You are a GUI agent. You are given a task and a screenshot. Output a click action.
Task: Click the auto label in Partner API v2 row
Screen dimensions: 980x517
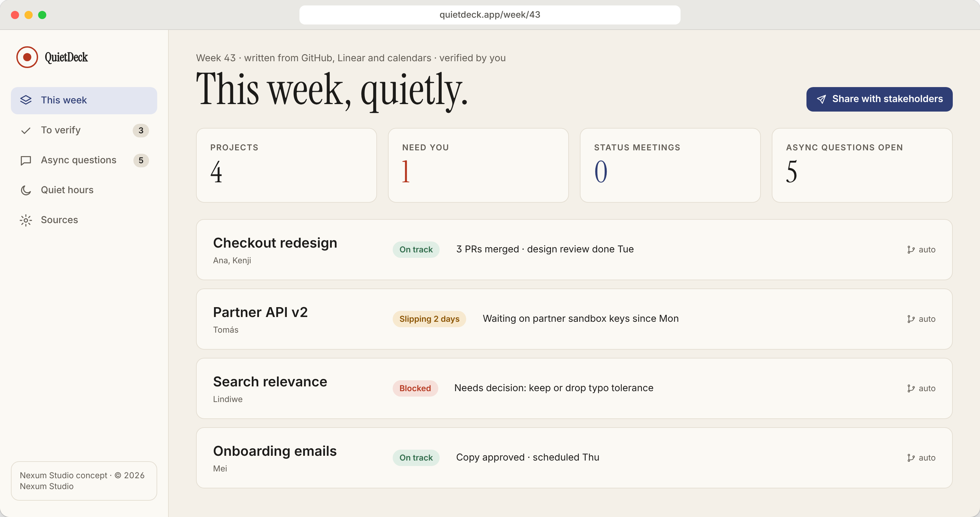point(927,319)
